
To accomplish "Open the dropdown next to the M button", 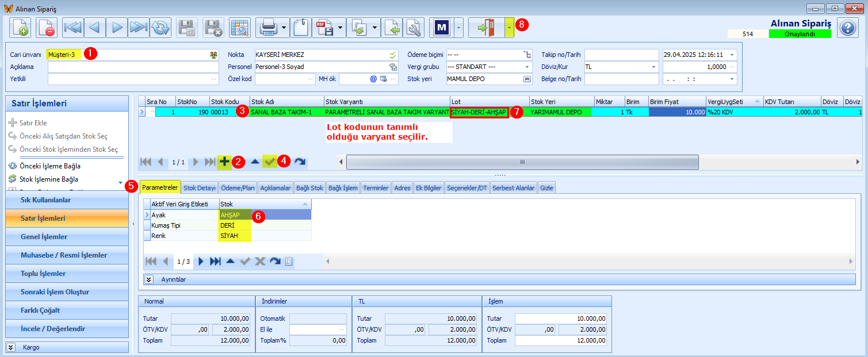I will [x=458, y=28].
